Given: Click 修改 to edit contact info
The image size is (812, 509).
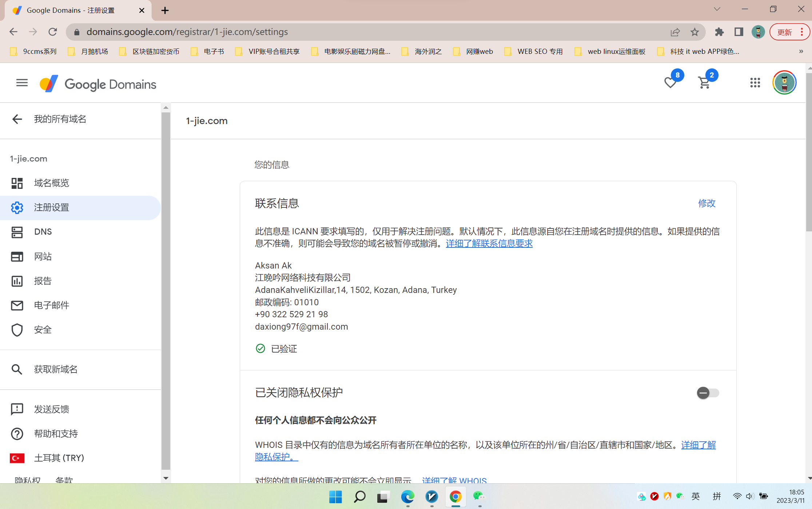Looking at the screenshot, I should (706, 203).
